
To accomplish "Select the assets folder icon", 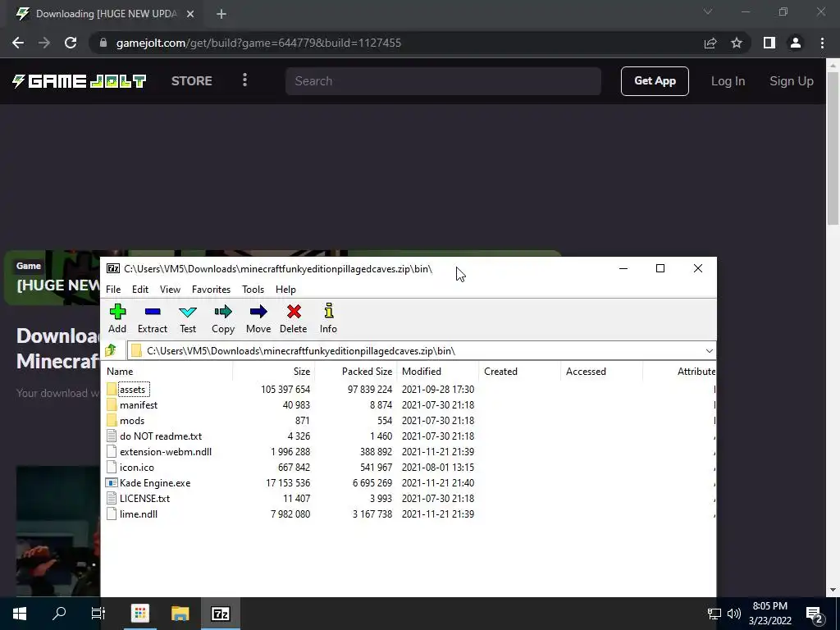I will coord(112,390).
